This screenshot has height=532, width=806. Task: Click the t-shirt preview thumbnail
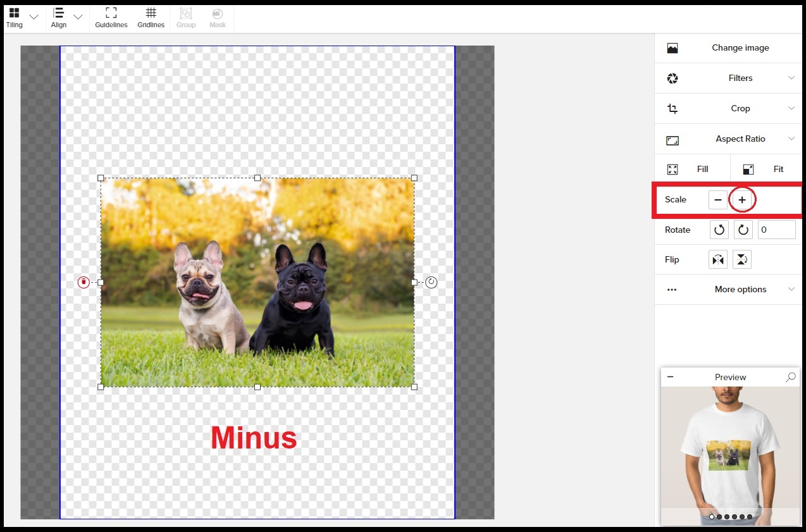(x=731, y=455)
